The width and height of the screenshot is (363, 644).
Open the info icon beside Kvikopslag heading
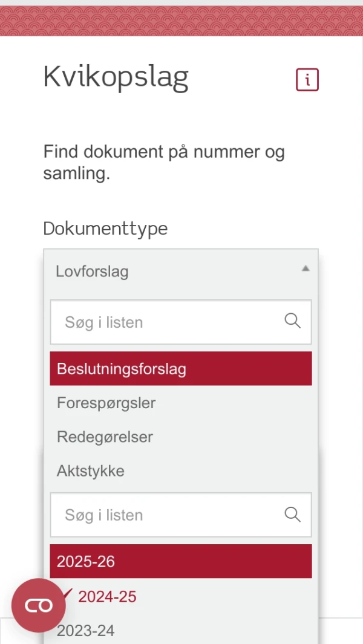pyautogui.click(x=307, y=79)
